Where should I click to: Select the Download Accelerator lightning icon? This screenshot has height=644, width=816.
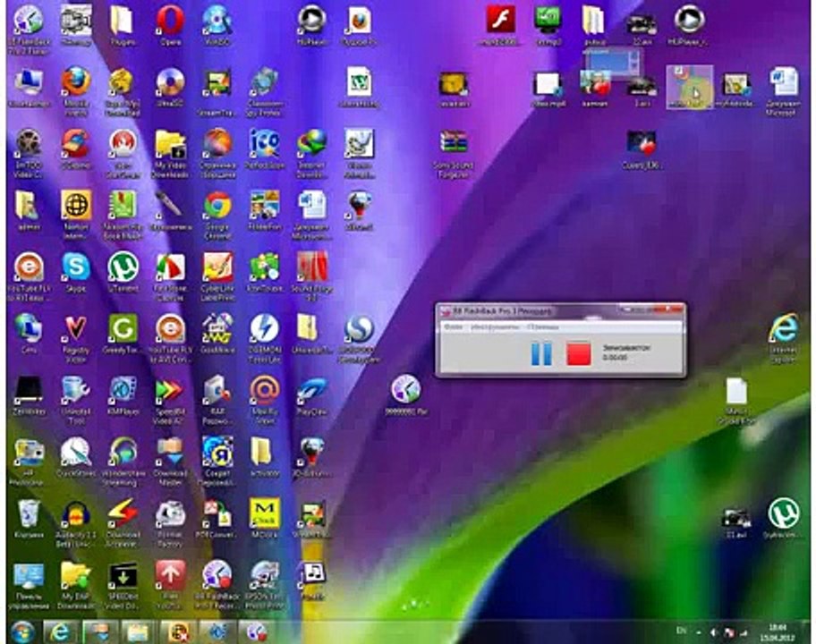pos(123,523)
